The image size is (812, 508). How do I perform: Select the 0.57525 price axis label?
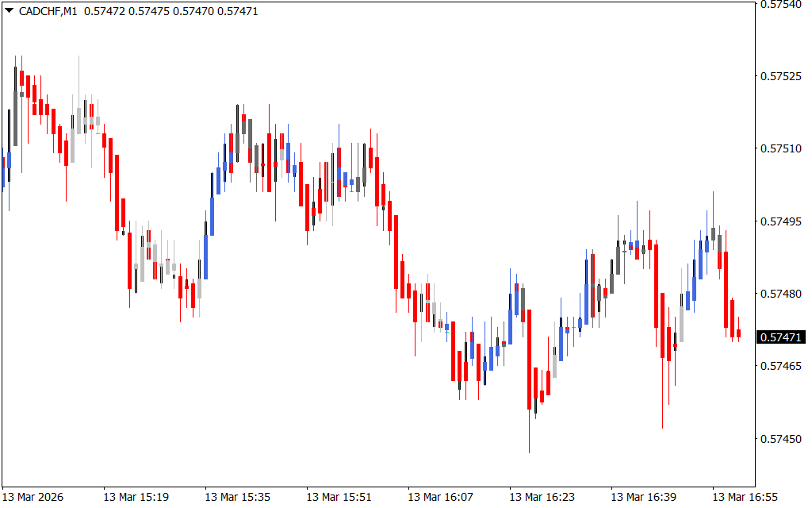781,76
